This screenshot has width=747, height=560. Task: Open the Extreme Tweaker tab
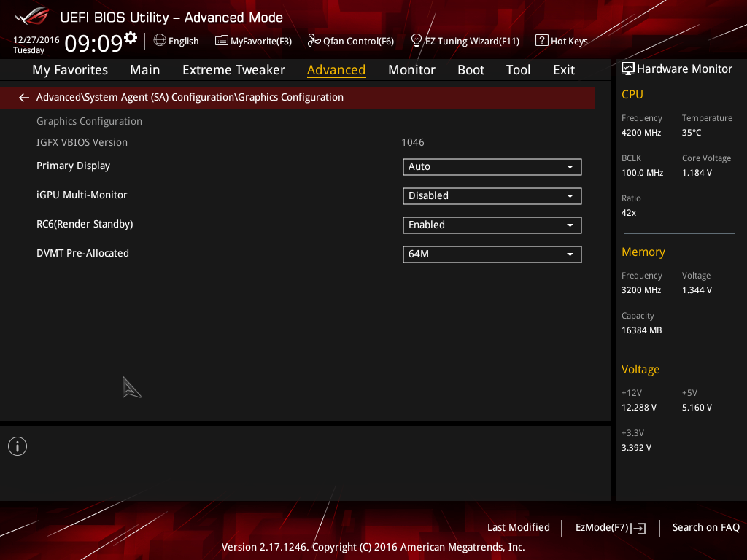pos(234,70)
